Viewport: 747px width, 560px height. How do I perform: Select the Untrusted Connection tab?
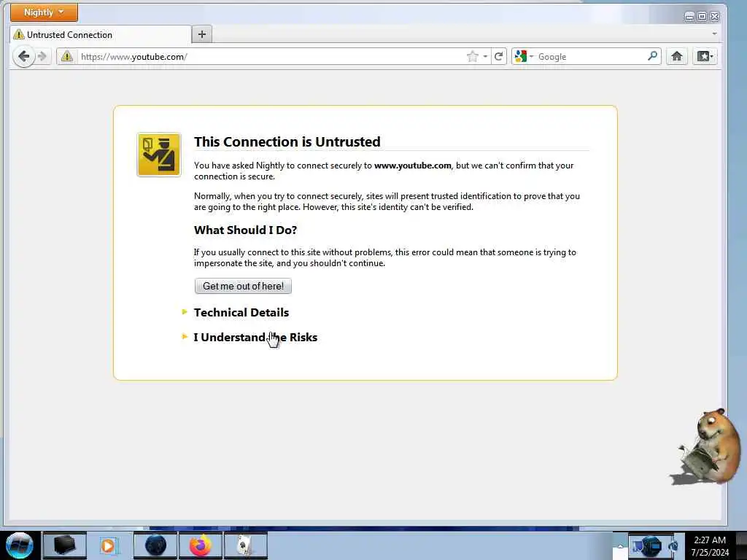tap(100, 34)
